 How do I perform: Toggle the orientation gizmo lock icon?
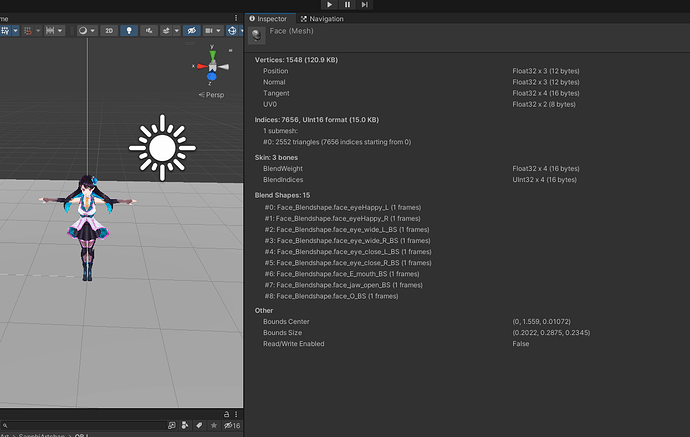pyautogui.click(x=230, y=50)
